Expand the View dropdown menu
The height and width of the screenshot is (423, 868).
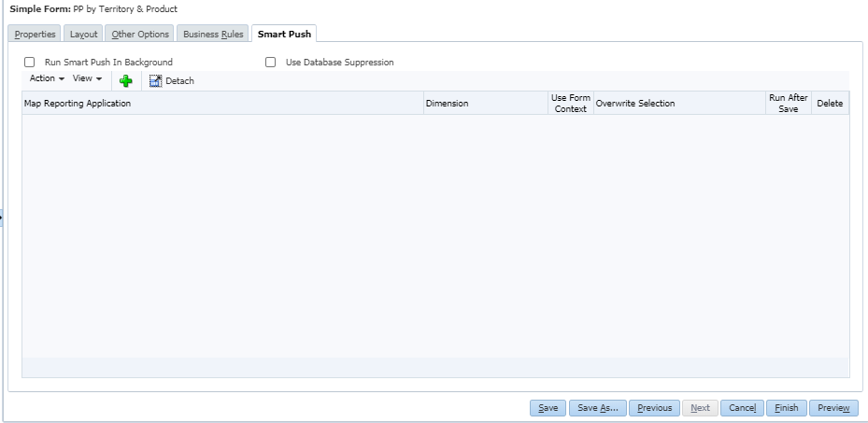[87, 78]
